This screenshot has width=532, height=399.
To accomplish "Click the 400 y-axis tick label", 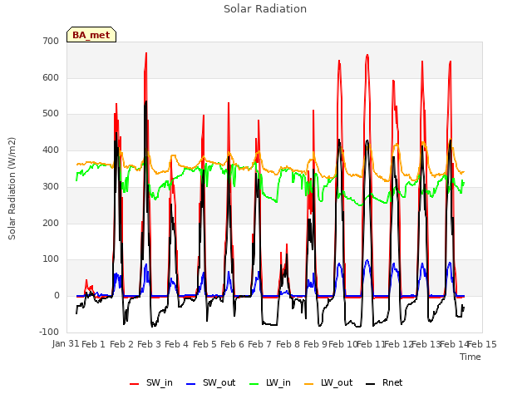I will (x=51, y=150).
